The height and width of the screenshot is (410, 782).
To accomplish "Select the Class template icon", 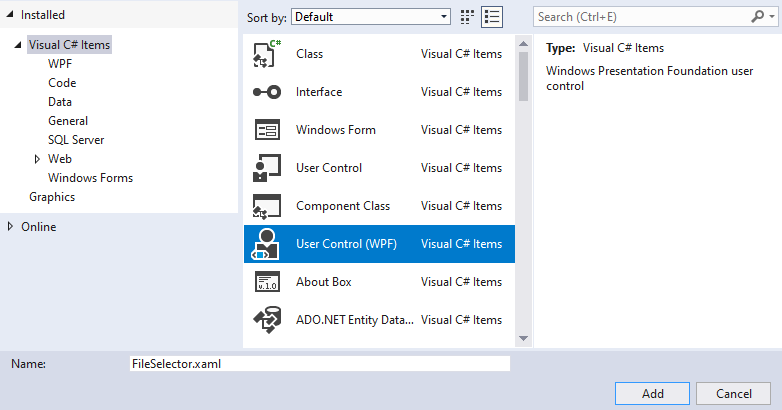I will [267, 54].
